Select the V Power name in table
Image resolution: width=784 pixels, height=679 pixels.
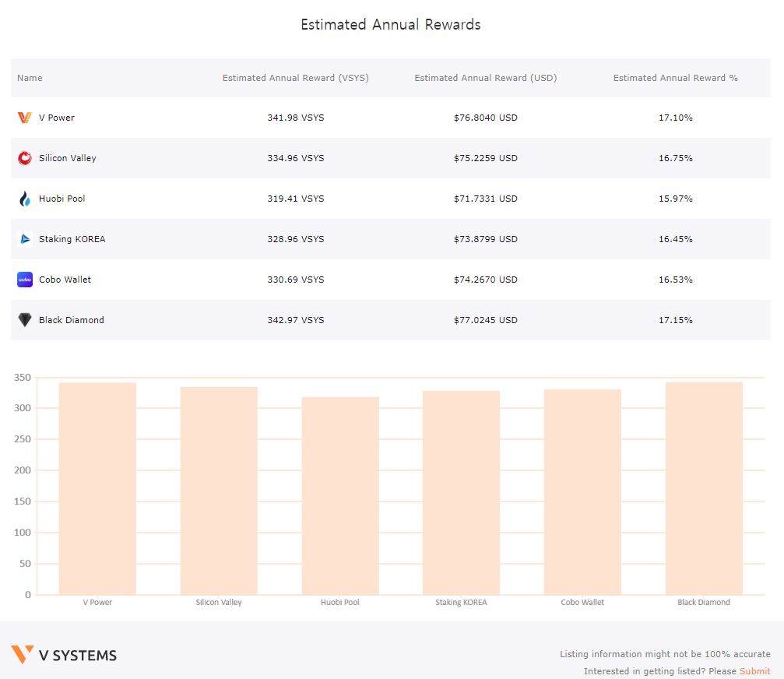pos(57,118)
